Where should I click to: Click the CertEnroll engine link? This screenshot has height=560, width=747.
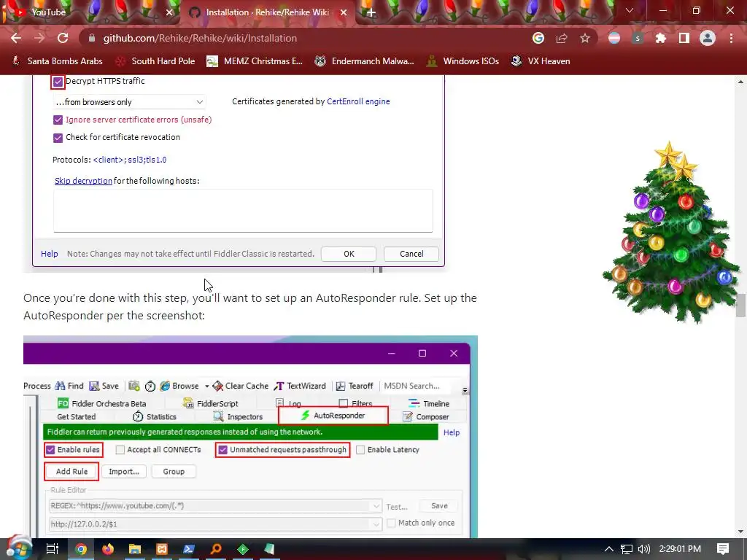click(x=358, y=101)
